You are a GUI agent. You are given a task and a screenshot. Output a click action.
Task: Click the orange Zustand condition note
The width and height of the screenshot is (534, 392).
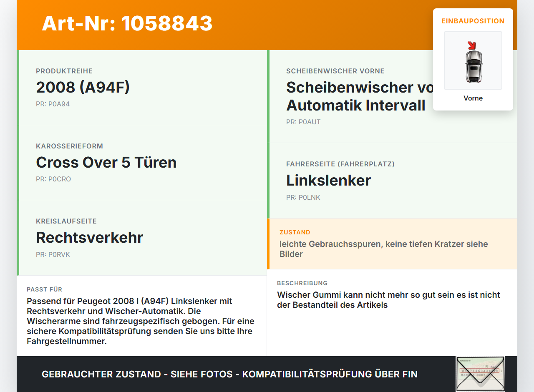click(392, 244)
